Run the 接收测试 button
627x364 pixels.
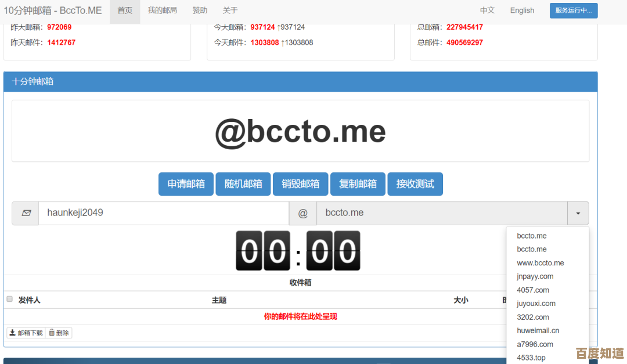tap(415, 184)
